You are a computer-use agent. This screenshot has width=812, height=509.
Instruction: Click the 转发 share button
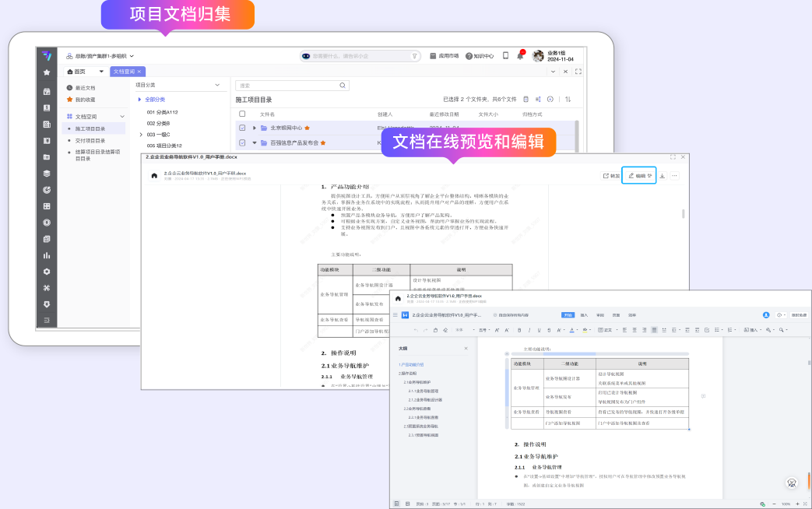pos(611,176)
